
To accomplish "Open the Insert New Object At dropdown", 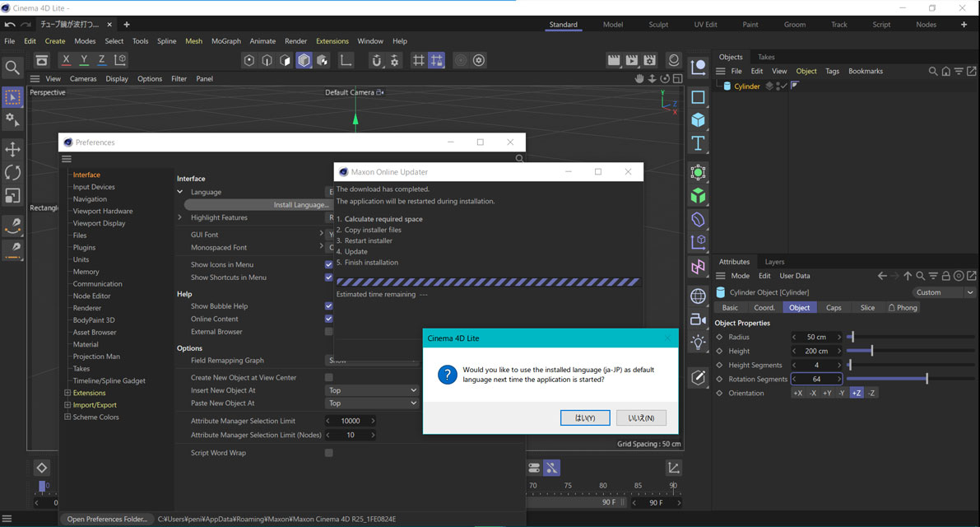I will (x=372, y=390).
